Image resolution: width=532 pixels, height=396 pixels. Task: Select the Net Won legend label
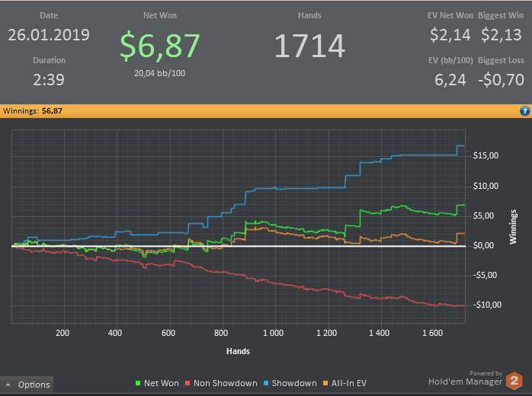(x=161, y=383)
